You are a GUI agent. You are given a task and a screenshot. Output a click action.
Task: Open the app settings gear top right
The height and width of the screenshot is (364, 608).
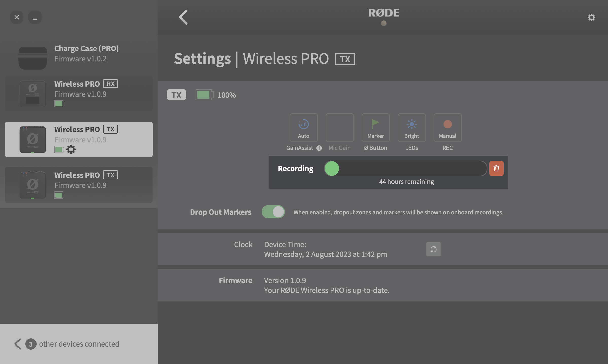(x=592, y=17)
